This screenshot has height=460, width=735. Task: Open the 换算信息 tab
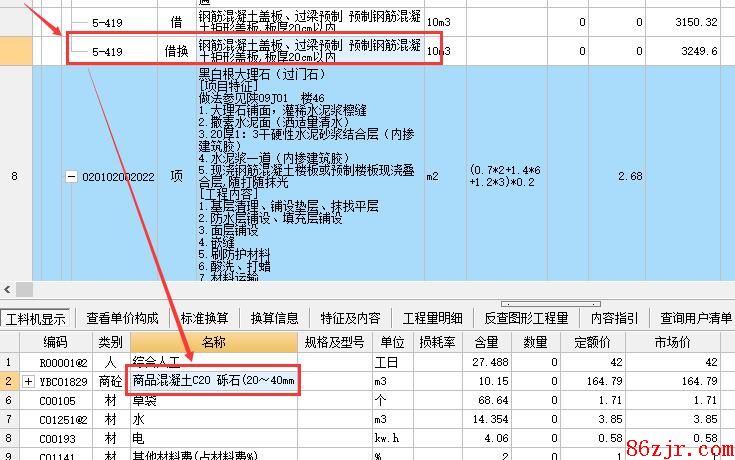pos(274,318)
